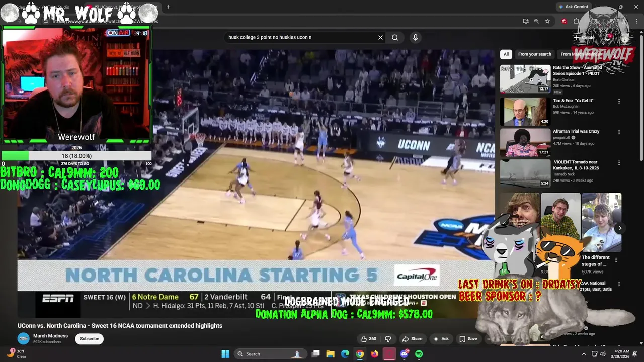Click the video title UConn vs. North Carolina
This screenshot has height=362, width=644.
click(120, 326)
